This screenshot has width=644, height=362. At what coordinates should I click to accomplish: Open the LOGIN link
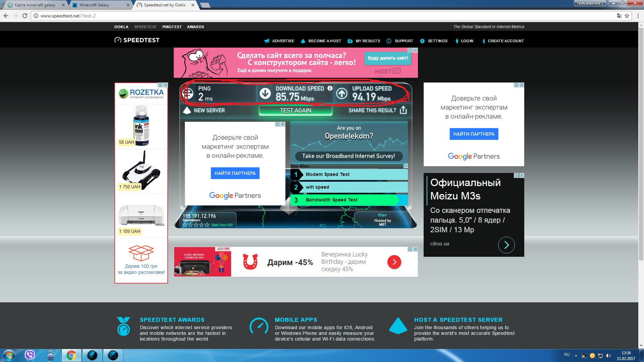coord(467,41)
